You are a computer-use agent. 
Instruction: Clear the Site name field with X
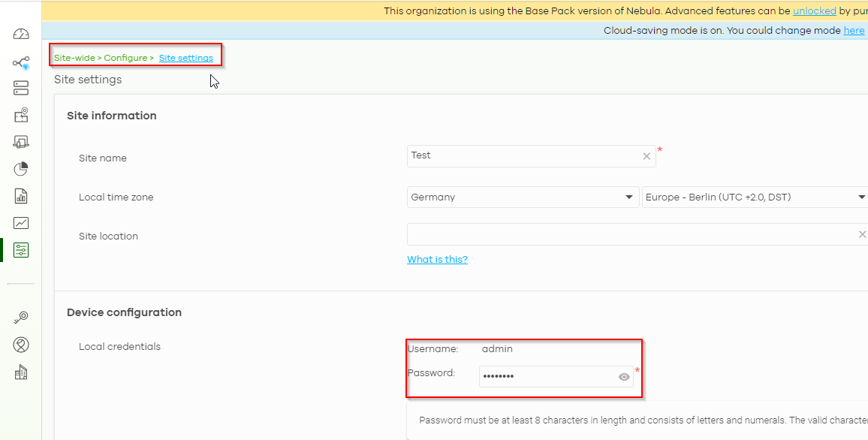tap(646, 156)
